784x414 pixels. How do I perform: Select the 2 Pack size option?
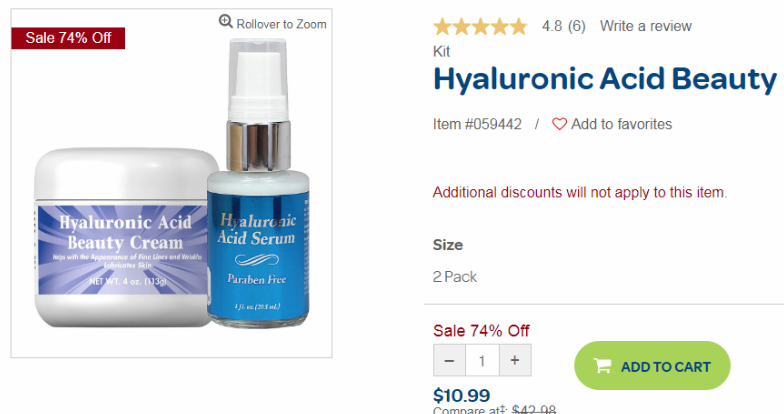click(454, 276)
